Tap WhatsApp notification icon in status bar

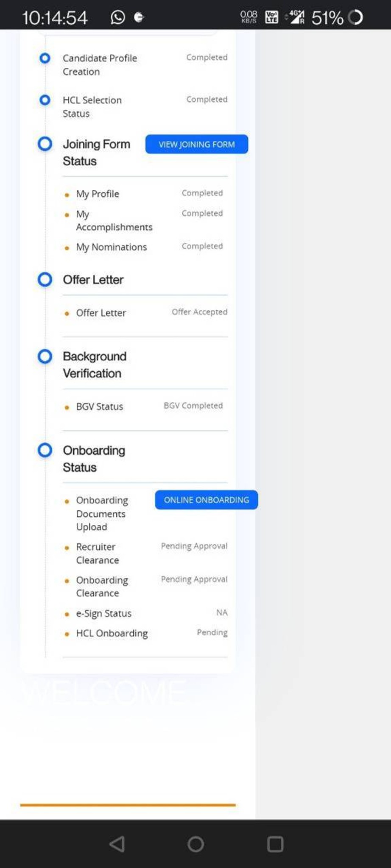click(117, 17)
